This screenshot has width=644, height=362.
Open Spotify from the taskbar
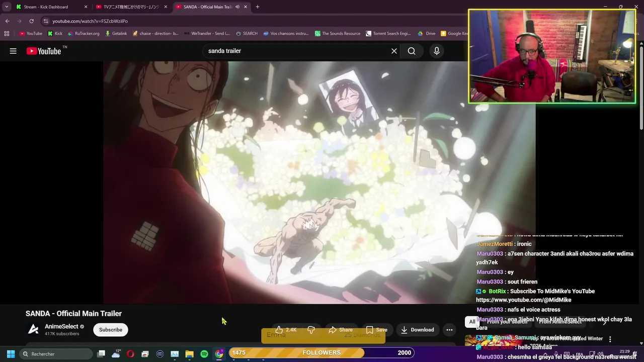click(x=204, y=354)
